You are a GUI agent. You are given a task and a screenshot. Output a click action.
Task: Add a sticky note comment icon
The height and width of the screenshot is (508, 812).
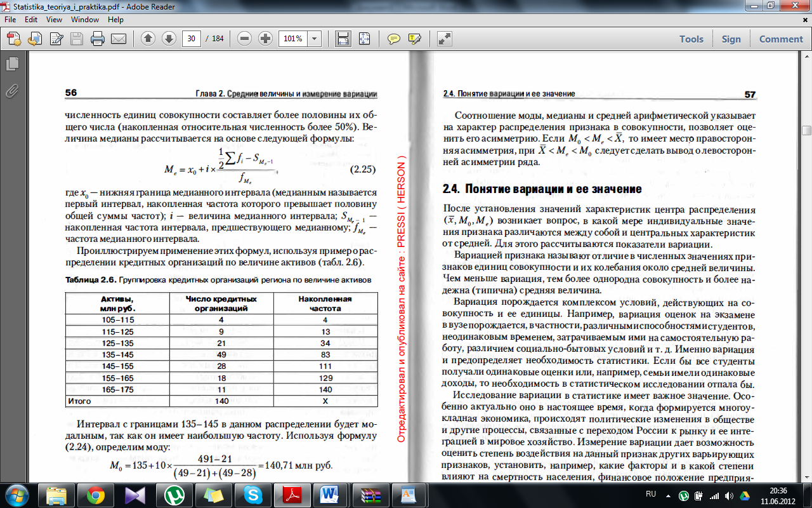pyautogui.click(x=394, y=39)
